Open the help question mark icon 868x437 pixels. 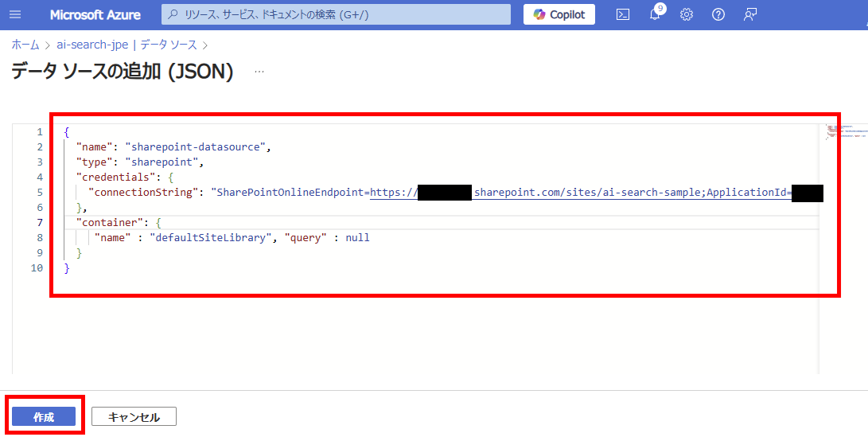click(x=718, y=14)
